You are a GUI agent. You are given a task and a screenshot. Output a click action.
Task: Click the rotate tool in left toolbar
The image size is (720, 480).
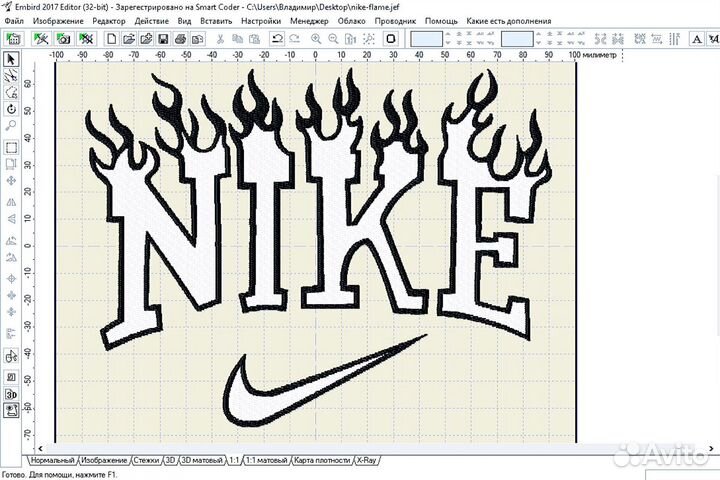11,109
